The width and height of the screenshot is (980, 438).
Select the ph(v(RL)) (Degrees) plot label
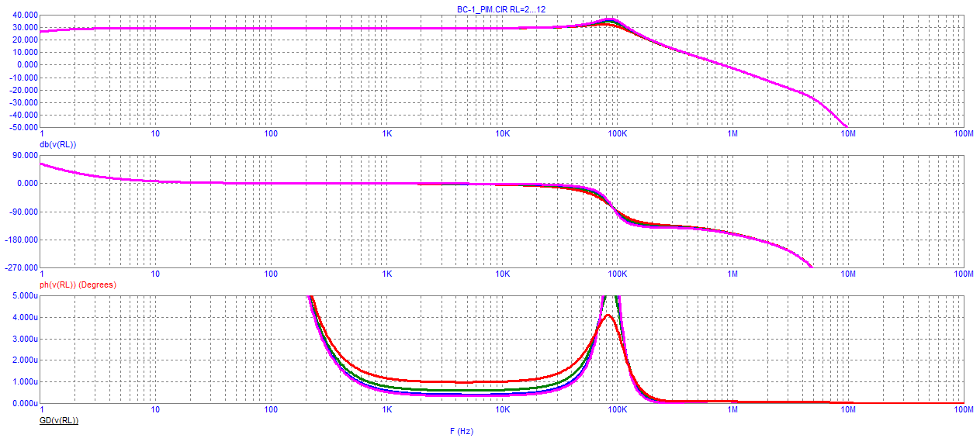[78, 285]
